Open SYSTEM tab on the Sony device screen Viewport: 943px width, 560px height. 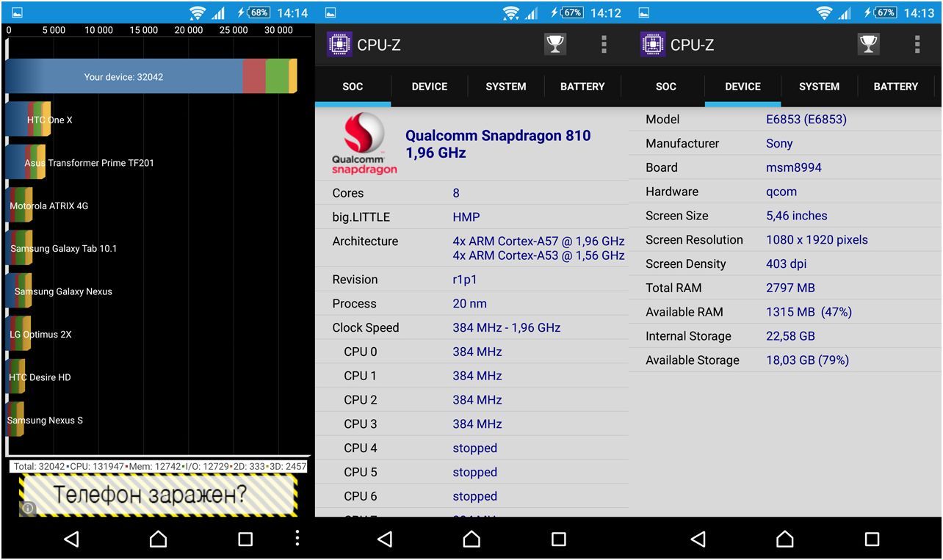pyautogui.click(x=819, y=87)
